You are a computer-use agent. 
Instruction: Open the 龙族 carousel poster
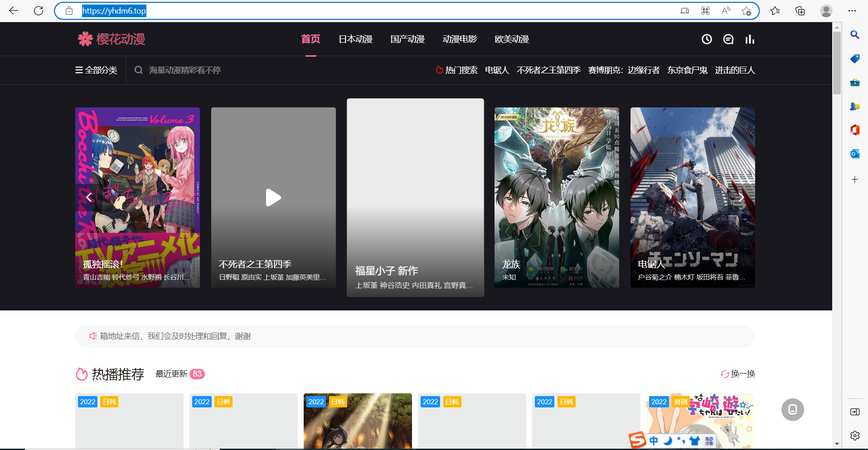557,198
